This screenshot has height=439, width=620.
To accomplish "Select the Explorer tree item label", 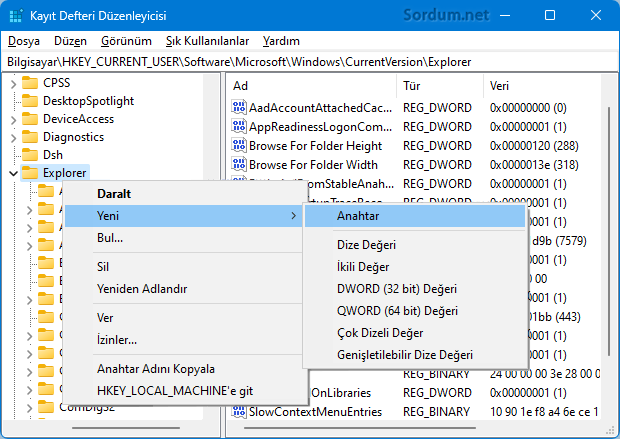I will [64, 173].
